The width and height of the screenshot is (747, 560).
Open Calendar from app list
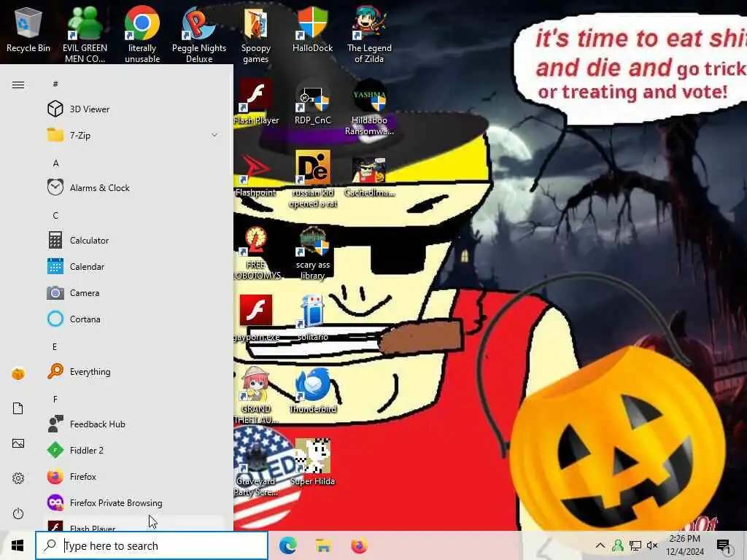coord(134,267)
